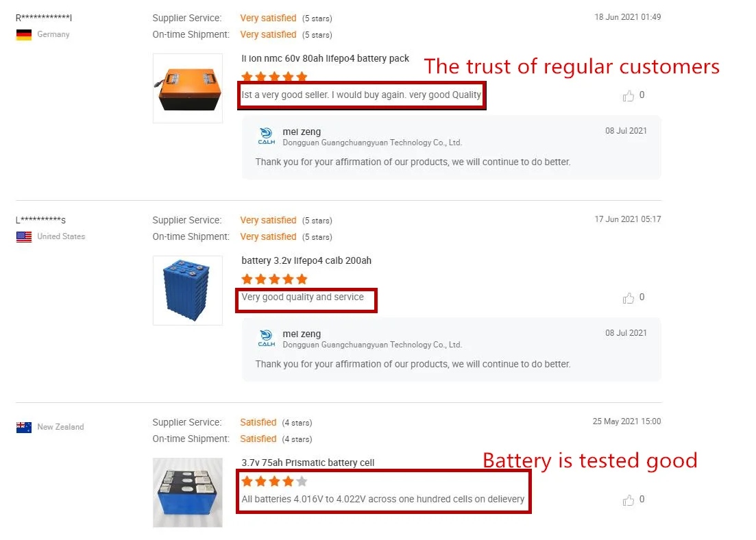Image resolution: width=756 pixels, height=540 pixels.
Task: Click the New Zealand flag icon
Action: [x=23, y=426]
